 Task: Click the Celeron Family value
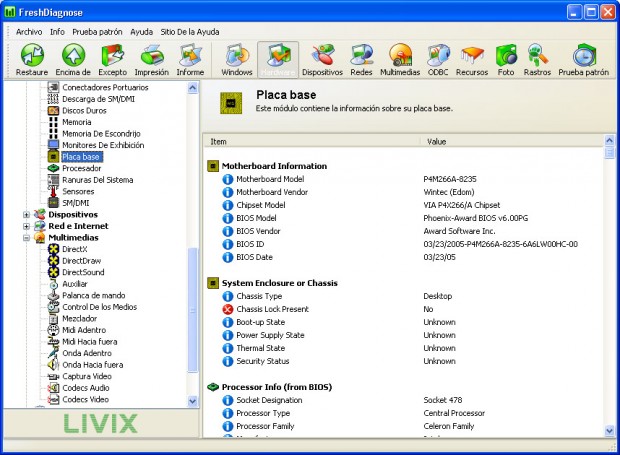tap(449, 426)
